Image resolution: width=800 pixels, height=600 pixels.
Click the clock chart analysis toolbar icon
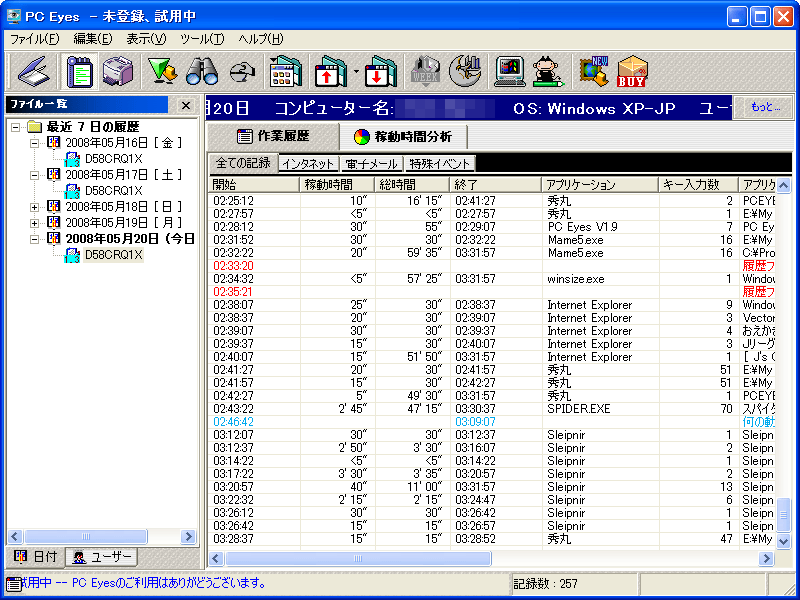[465, 71]
